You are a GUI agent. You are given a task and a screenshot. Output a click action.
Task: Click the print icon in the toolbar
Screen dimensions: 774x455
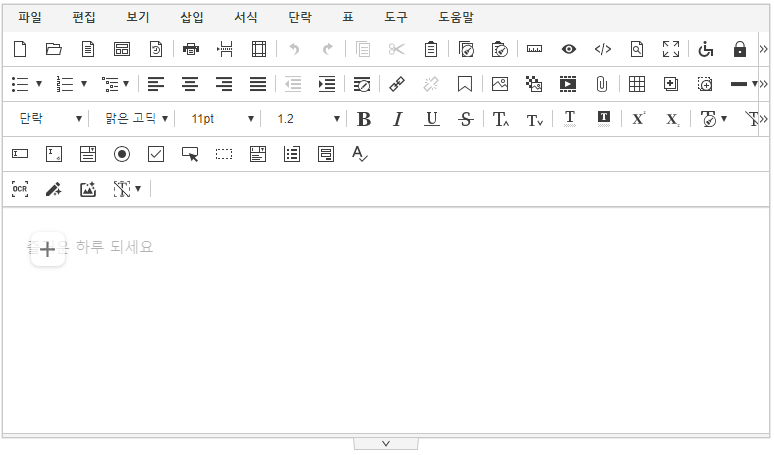[x=191, y=49]
